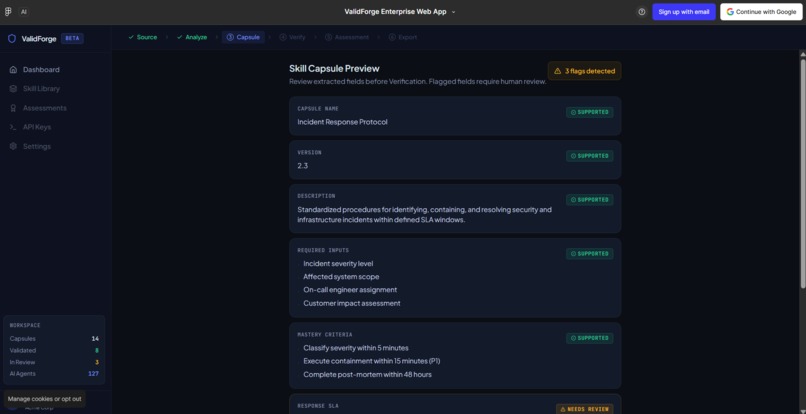806x414 pixels.
Task: Click the Skill Capsule Preview heading
Action: pos(334,68)
